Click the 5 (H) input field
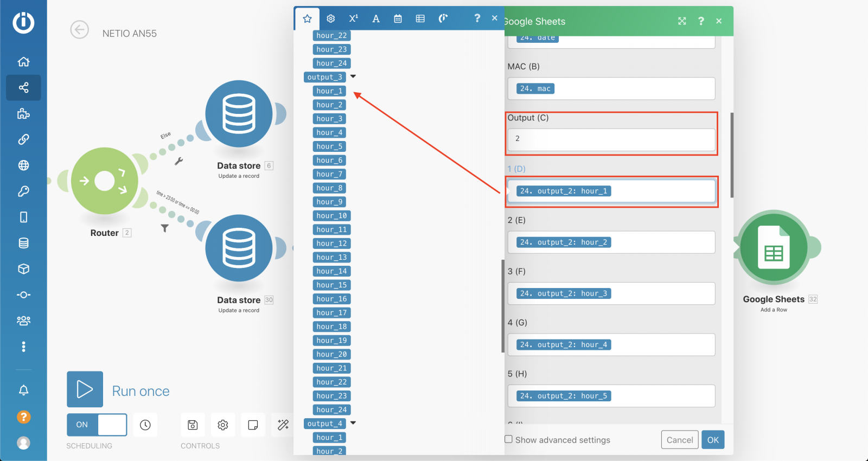868x461 pixels. tap(611, 396)
